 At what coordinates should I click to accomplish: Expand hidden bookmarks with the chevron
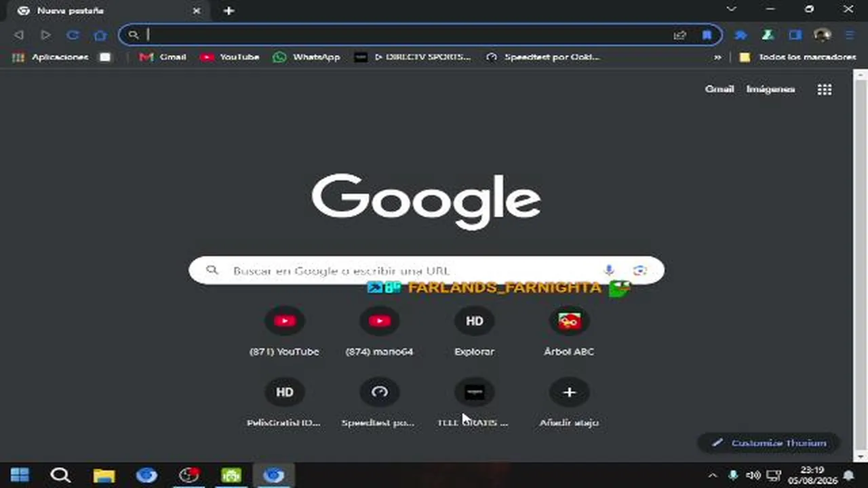point(717,58)
